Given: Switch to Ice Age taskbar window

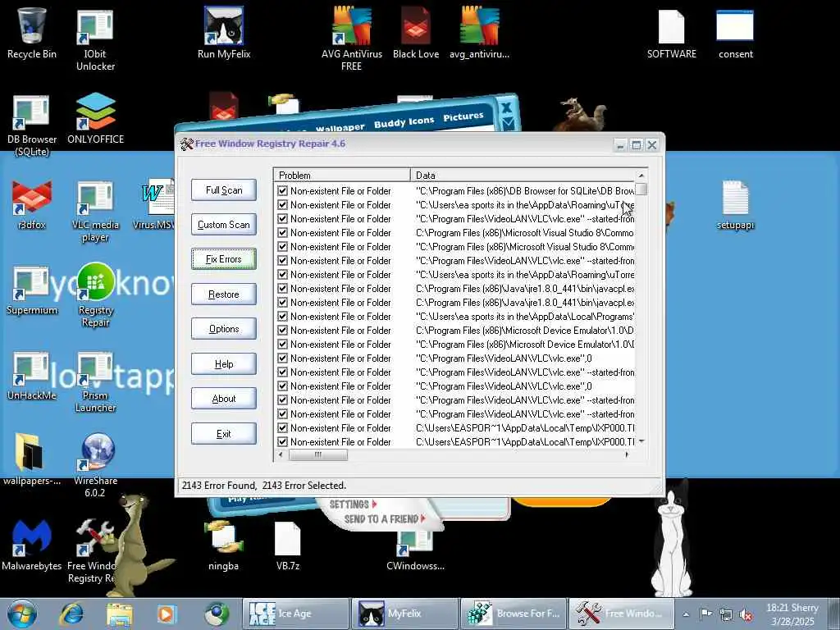Looking at the screenshot, I should point(295,614).
